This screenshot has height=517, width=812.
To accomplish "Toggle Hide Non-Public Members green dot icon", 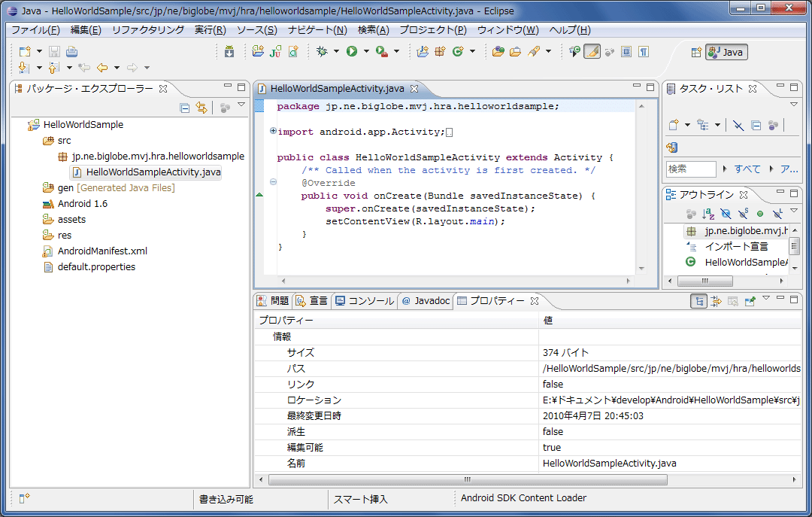I will (x=760, y=214).
